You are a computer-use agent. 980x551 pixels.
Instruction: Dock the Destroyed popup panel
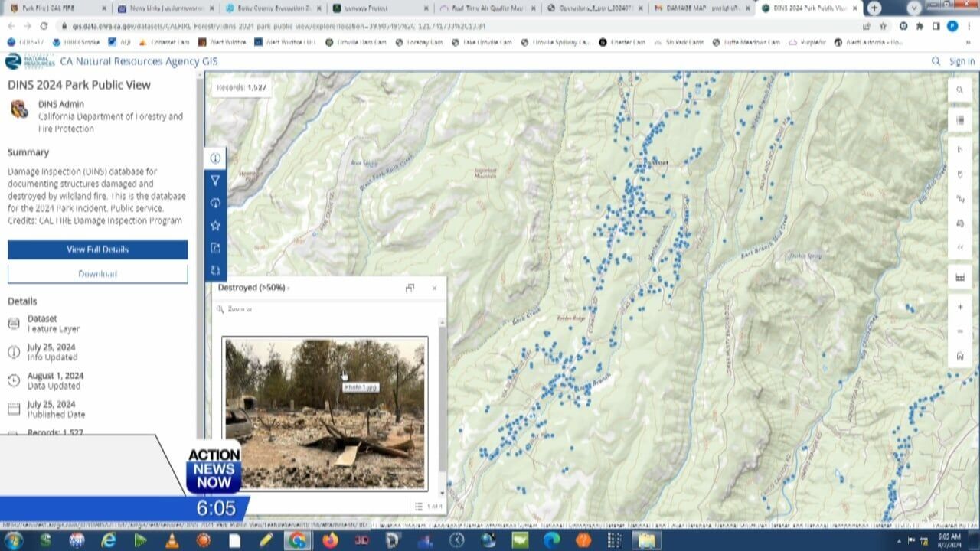410,288
